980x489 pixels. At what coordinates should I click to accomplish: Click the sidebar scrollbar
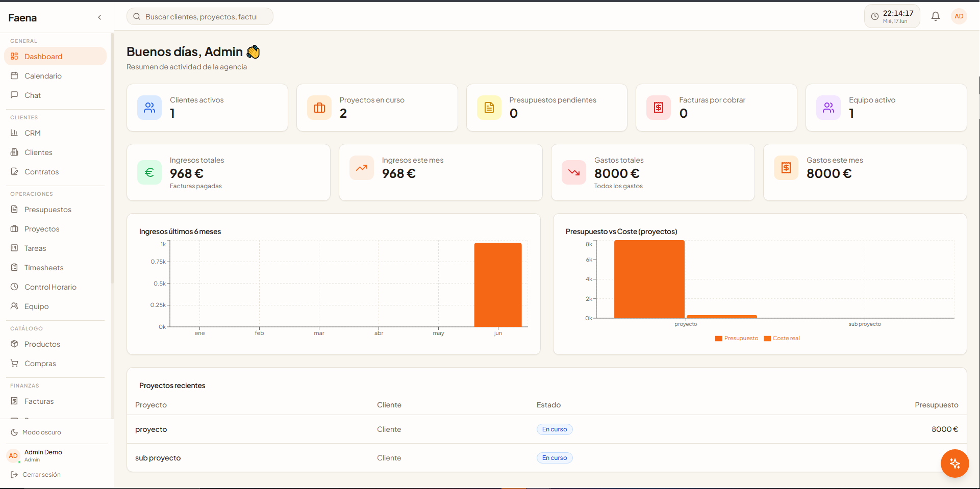click(112, 158)
